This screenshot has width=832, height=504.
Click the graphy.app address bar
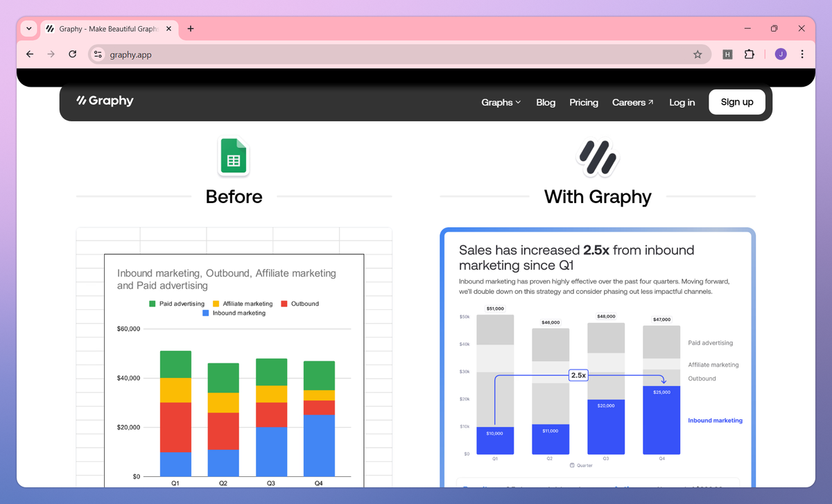pos(399,54)
